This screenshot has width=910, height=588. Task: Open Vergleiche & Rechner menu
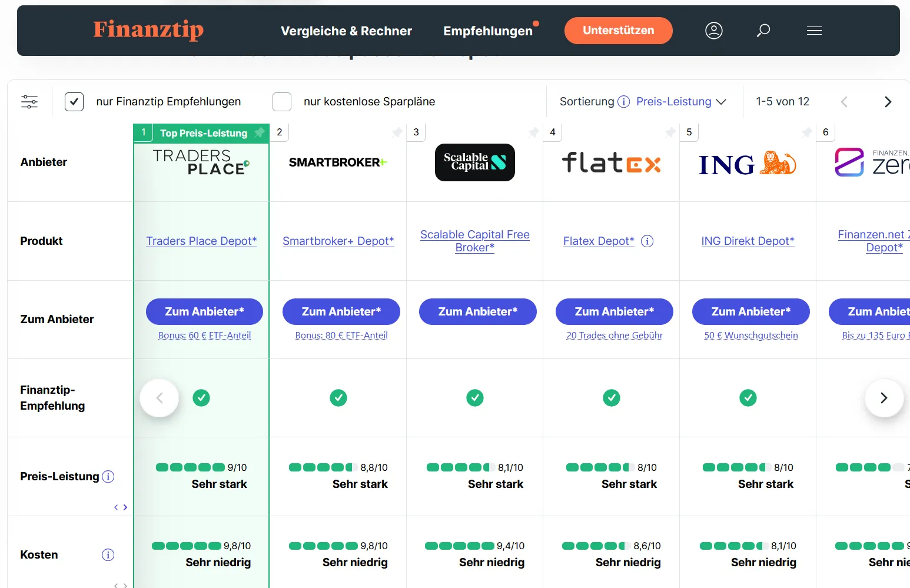[346, 31]
